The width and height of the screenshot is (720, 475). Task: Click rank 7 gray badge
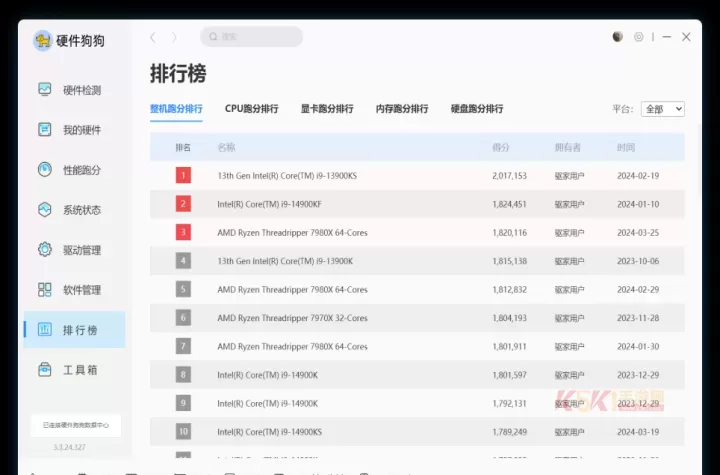(183, 346)
